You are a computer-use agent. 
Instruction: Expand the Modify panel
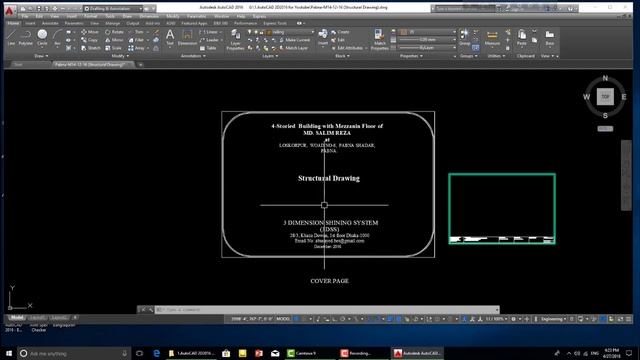coord(120,56)
